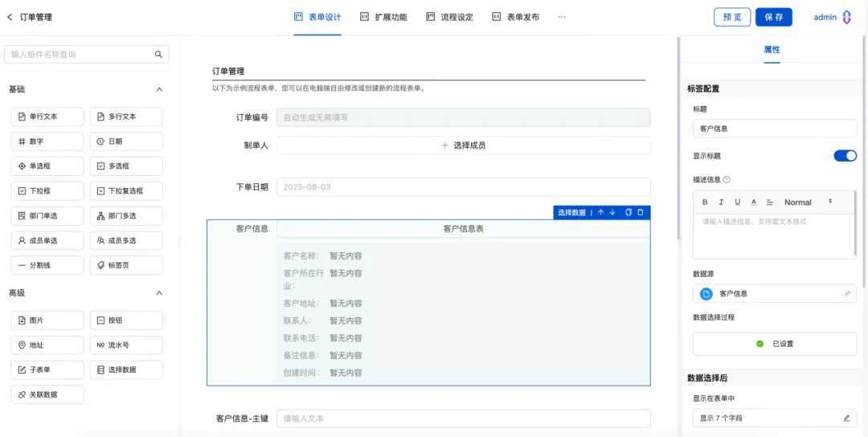The image size is (868, 437).
Task: Open the more tabs ellipsis menu
Action: click(x=562, y=17)
